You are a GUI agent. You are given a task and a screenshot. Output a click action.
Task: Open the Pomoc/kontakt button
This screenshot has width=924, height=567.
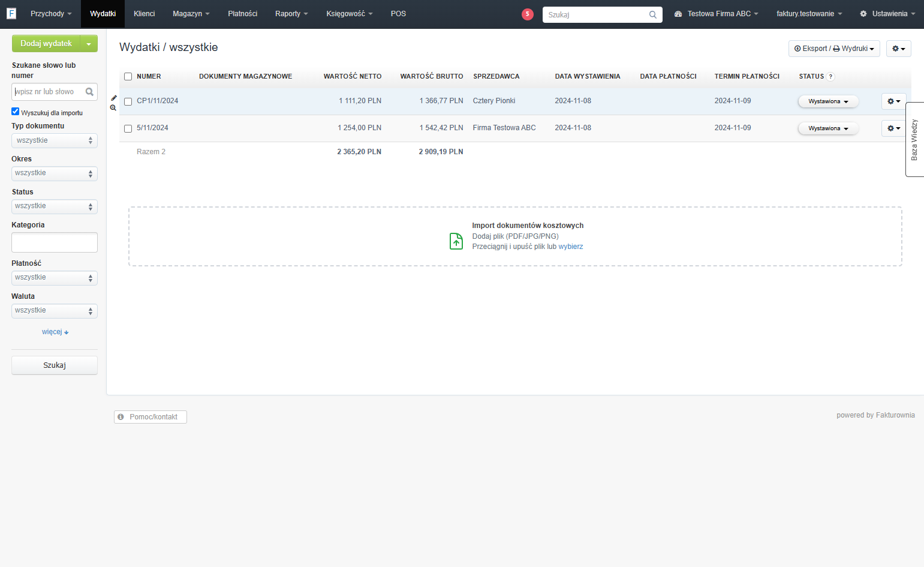151,417
